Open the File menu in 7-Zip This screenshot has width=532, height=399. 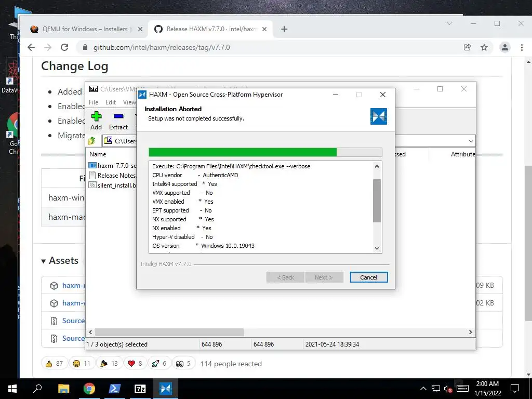[x=94, y=102]
